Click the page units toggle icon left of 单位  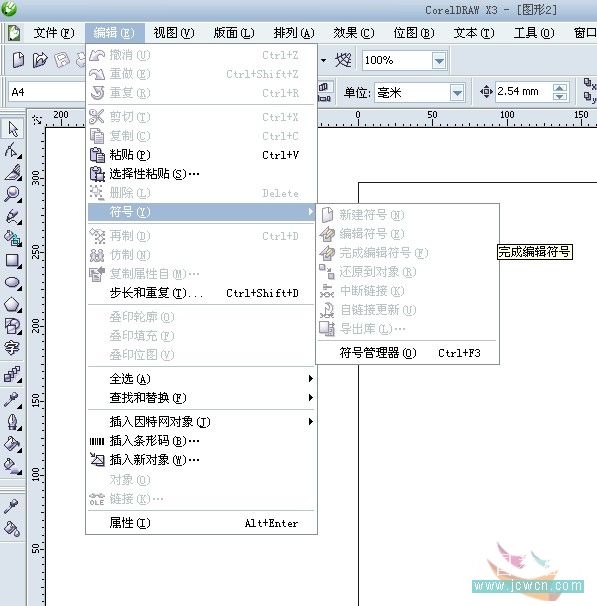tap(324, 92)
